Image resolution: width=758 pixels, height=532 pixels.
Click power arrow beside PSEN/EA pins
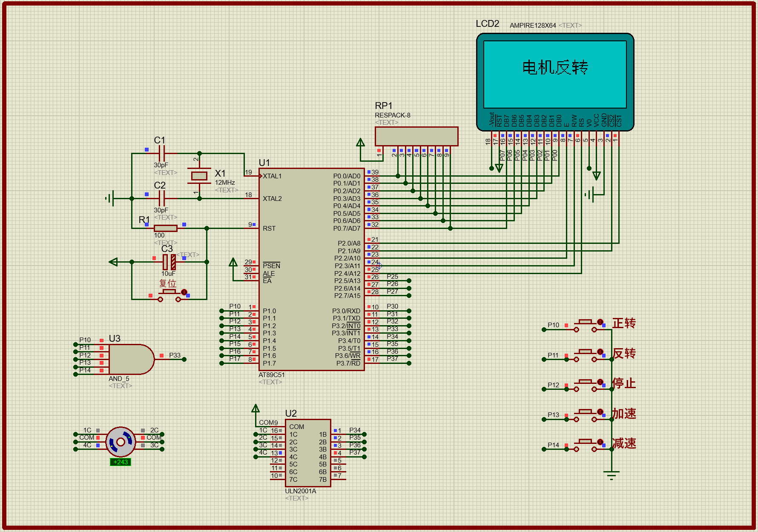pos(233,262)
